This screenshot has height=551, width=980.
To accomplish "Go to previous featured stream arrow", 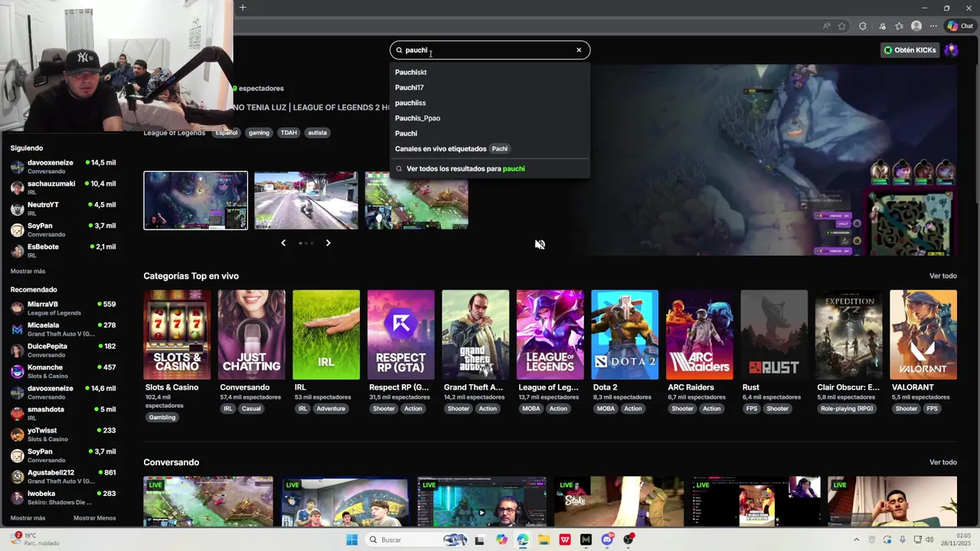I will (x=283, y=243).
